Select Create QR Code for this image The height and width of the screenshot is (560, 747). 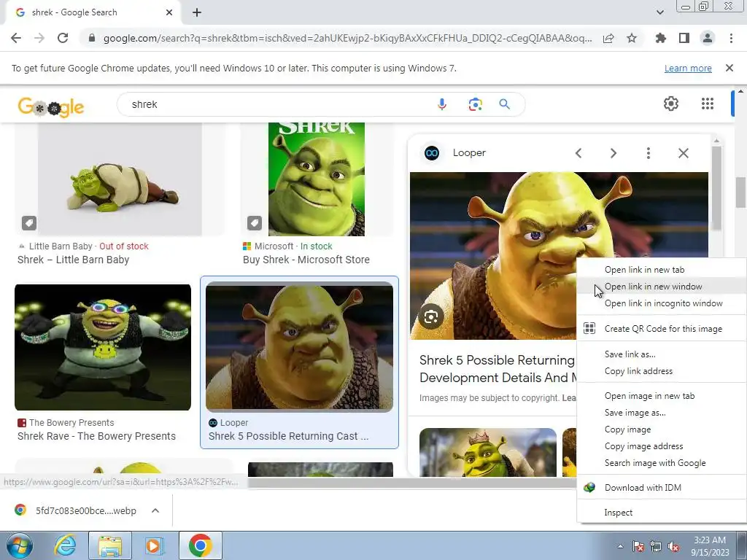pos(662,329)
